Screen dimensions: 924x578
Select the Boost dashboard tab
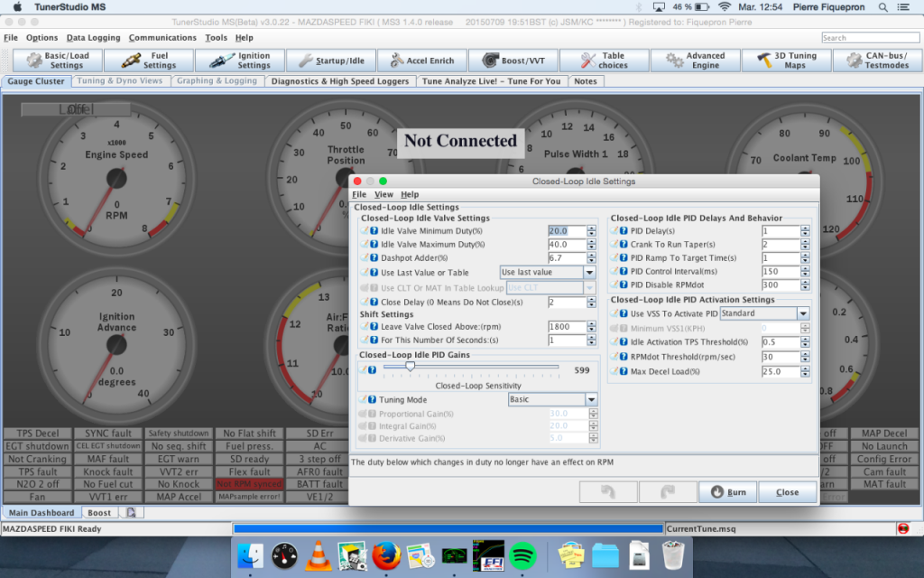pyautogui.click(x=99, y=513)
